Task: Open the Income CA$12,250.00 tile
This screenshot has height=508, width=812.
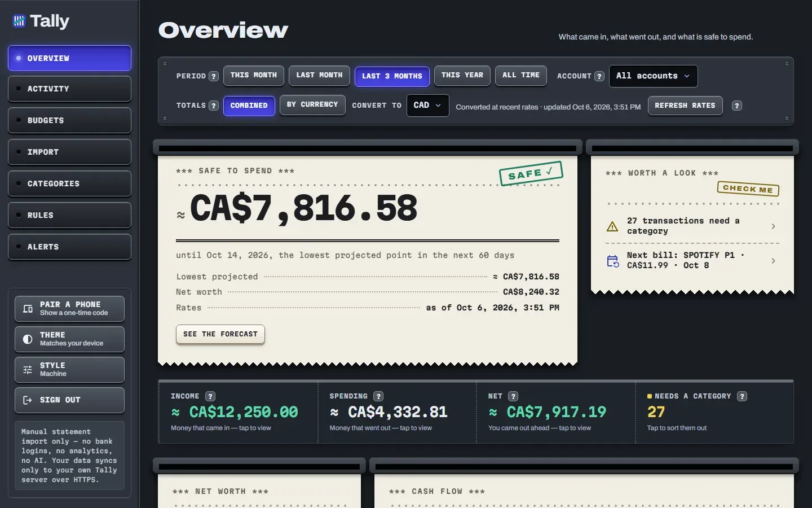Action: pos(239,413)
